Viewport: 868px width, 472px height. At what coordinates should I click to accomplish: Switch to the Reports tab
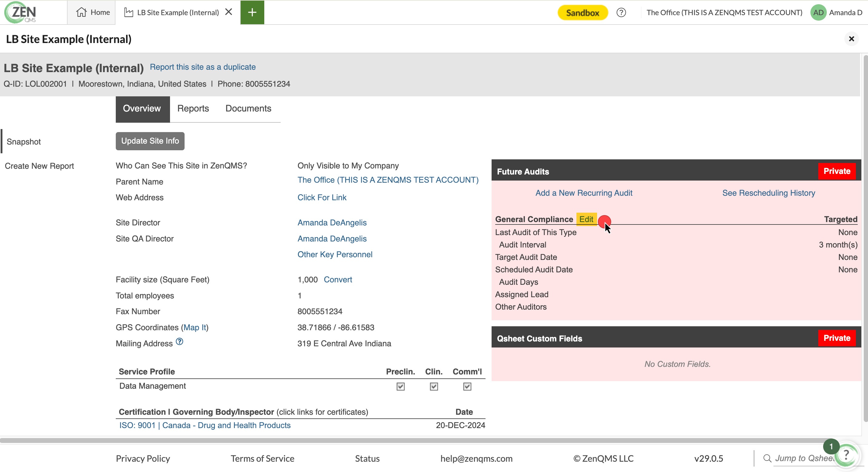click(193, 109)
